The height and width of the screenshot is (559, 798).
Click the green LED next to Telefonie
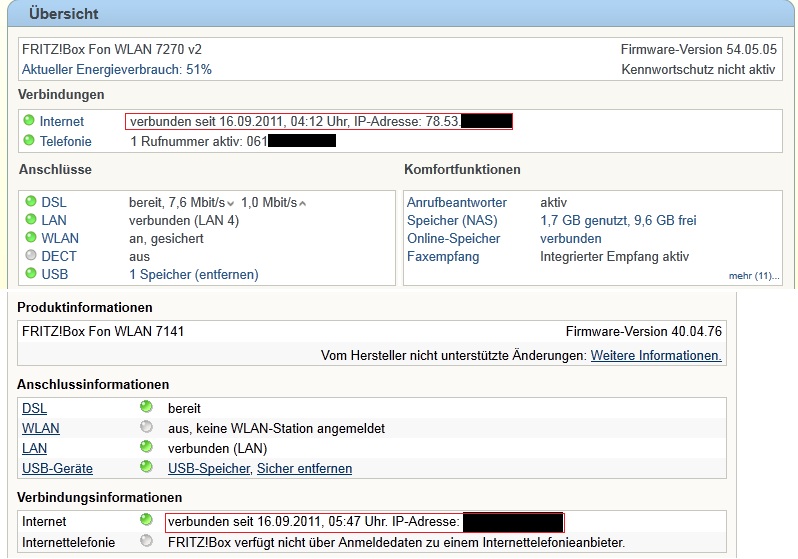click(x=29, y=141)
